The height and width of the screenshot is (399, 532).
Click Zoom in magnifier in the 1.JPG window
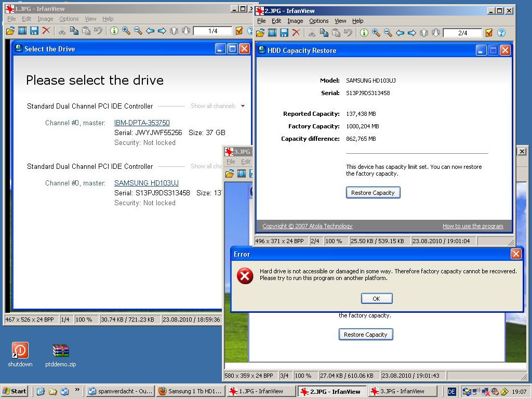[x=126, y=31]
